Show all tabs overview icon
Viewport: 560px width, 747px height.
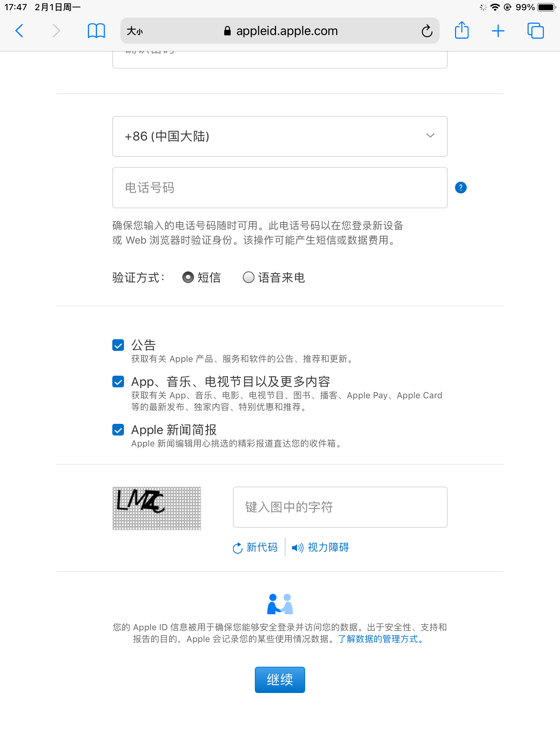pyautogui.click(x=536, y=31)
